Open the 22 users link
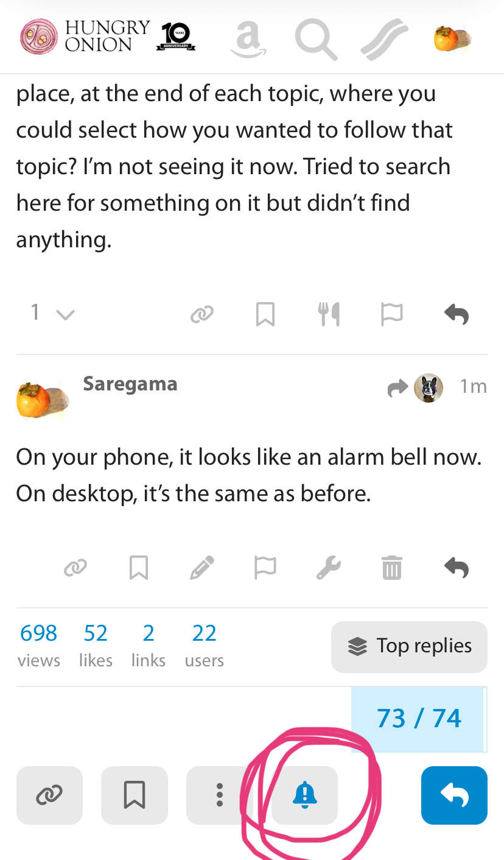The width and height of the screenshot is (504, 860). coord(204,645)
